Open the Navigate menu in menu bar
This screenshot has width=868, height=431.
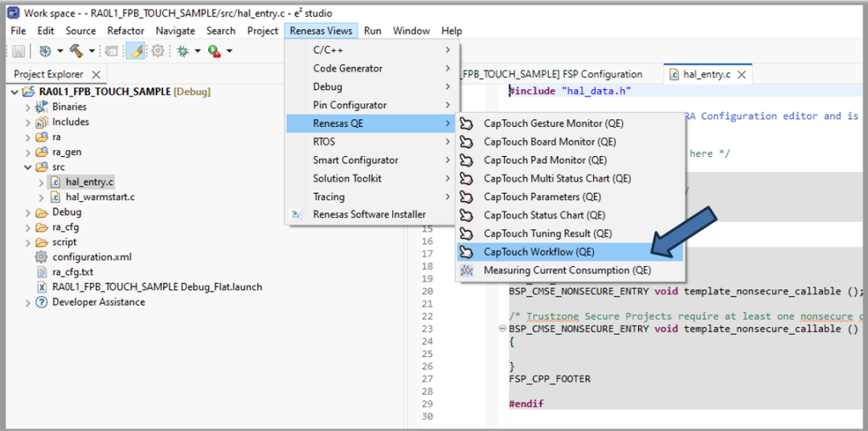pos(175,31)
